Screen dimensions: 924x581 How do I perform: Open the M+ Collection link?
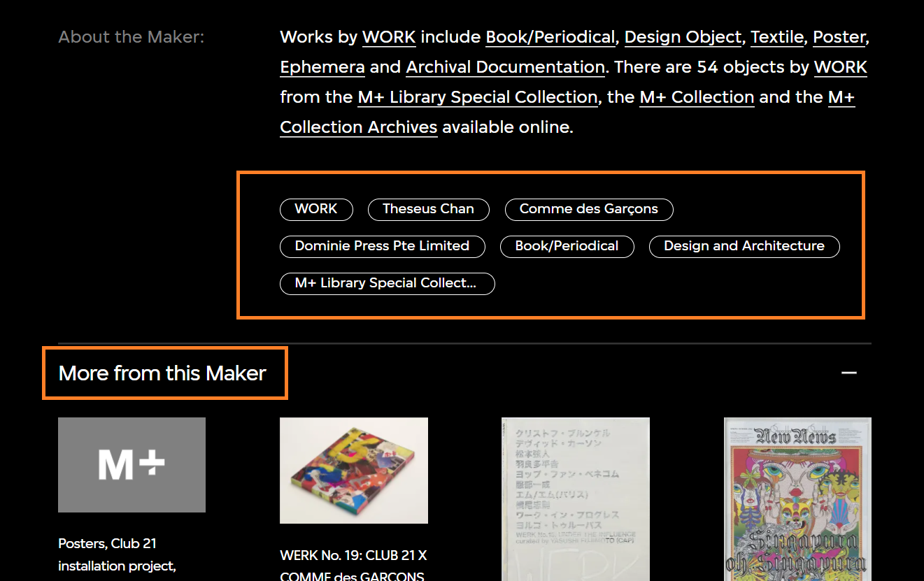697,97
